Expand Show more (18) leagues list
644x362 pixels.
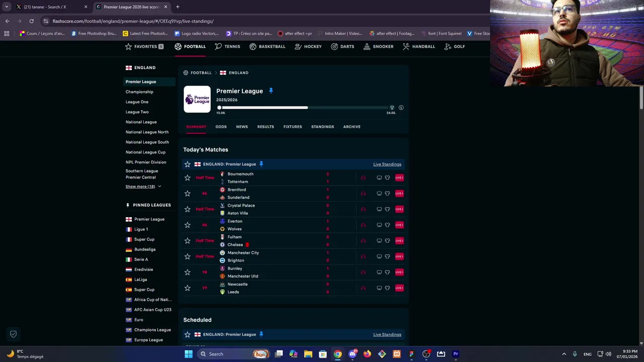click(x=143, y=187)
